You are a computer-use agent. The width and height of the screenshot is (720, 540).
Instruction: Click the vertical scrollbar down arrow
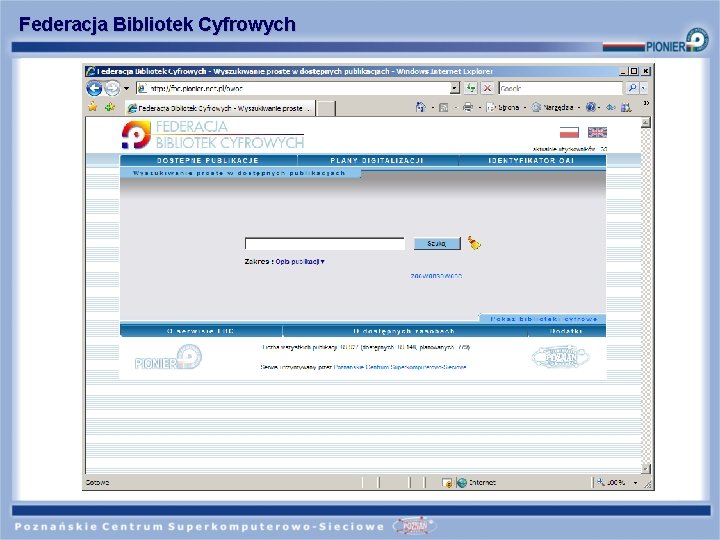point(646,468)
